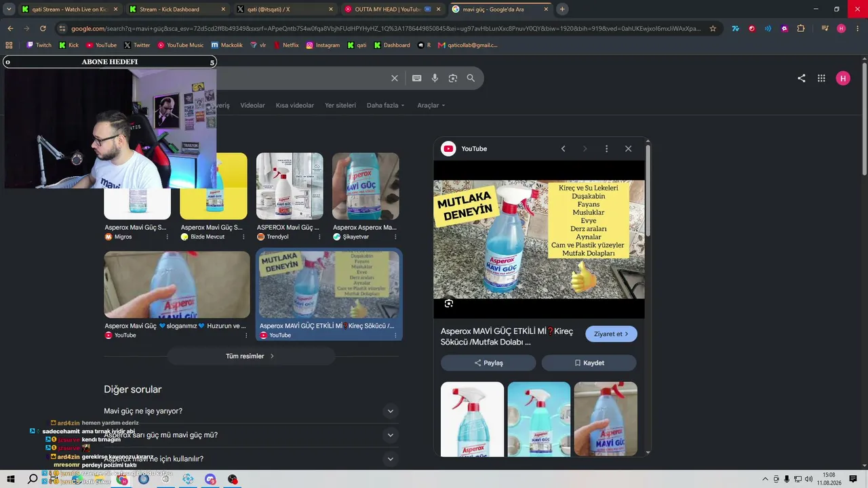Open the 'Diğer sorular' heading text

tap(133, 390)
